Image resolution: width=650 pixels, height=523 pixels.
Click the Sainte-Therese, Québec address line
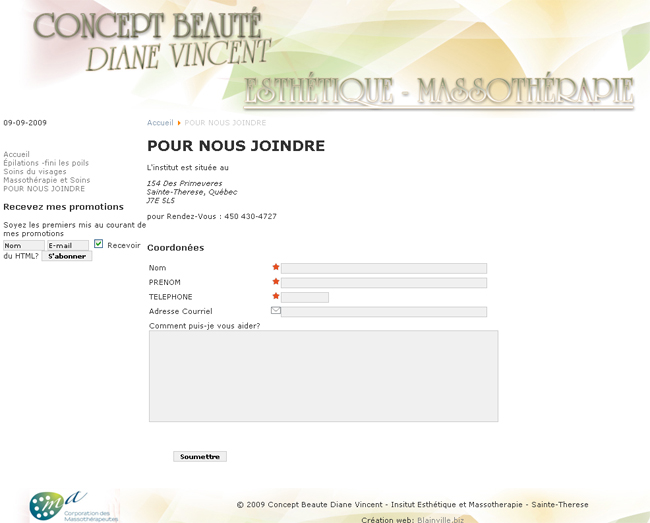coord(192,192)
